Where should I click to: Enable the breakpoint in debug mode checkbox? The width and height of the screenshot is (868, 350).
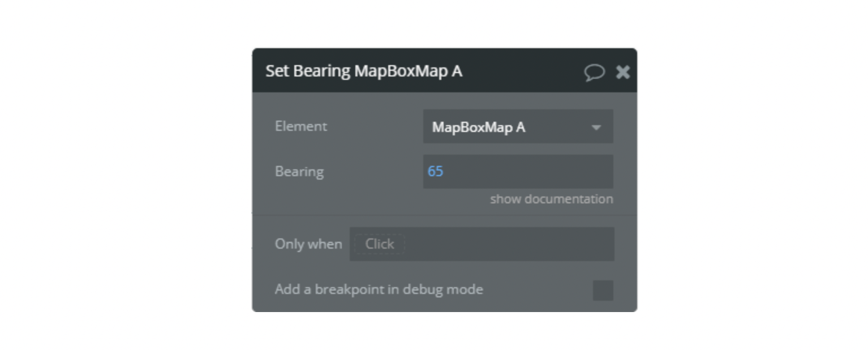[603, 289]
